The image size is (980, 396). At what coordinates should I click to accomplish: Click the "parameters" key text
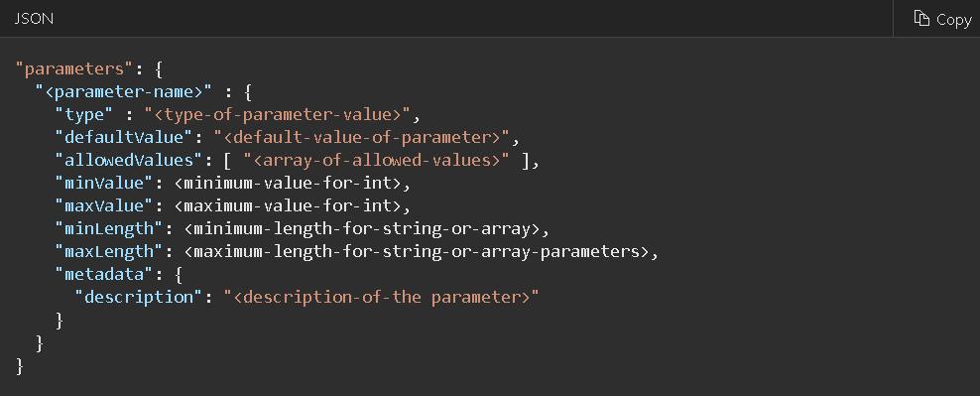point(75,69)
